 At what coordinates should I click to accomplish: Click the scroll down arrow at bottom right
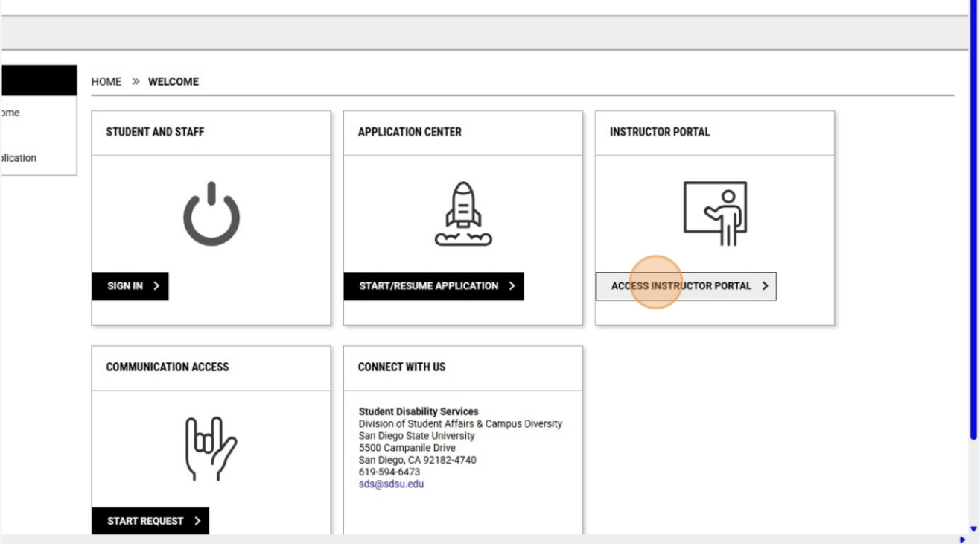click(973, 529)
